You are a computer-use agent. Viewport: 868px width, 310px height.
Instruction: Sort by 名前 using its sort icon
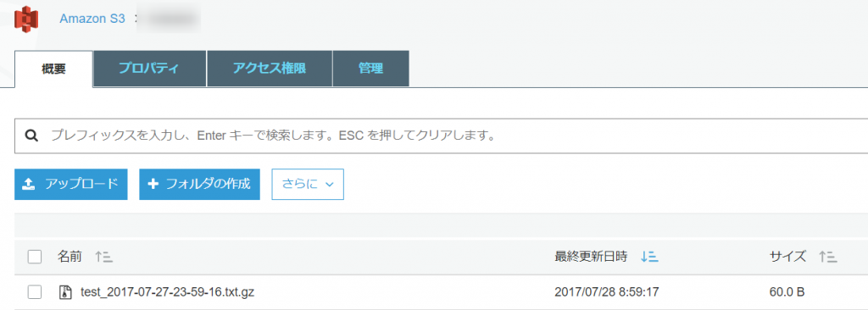[x=103, y=257]
